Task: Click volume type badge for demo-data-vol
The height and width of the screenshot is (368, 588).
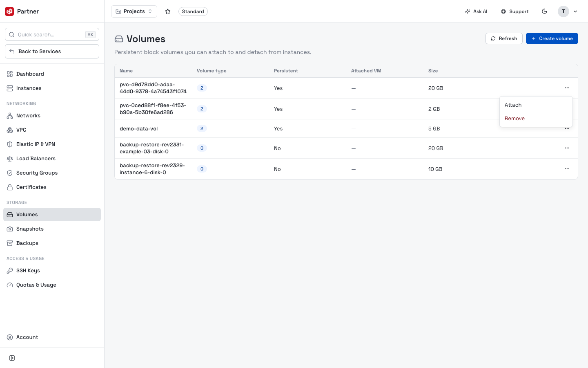Action: [x=202, y=129]
